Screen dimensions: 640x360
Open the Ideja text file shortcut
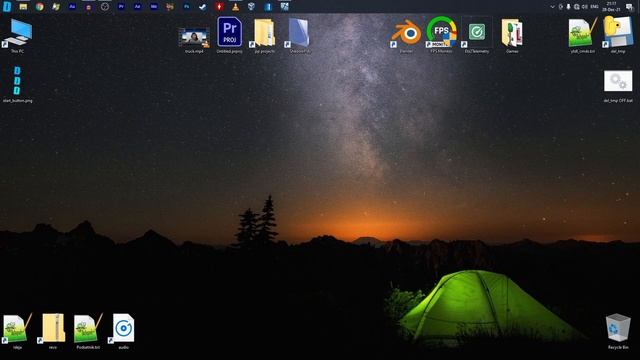(17, 331)
